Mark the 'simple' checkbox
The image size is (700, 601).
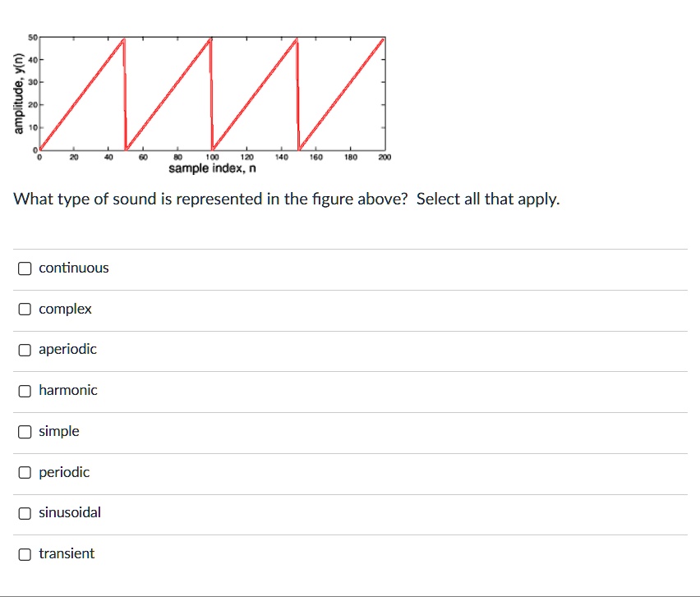[25, 431]
